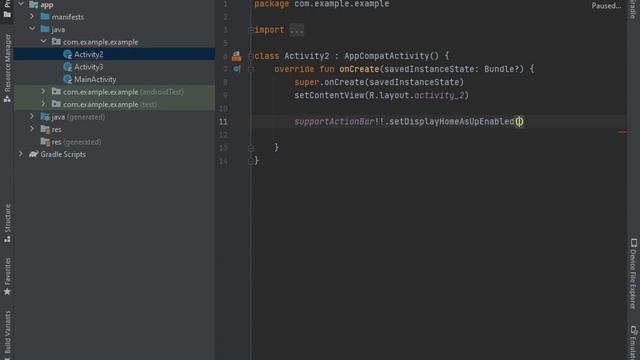Fold the onCreate function block

tap(251, 69)
